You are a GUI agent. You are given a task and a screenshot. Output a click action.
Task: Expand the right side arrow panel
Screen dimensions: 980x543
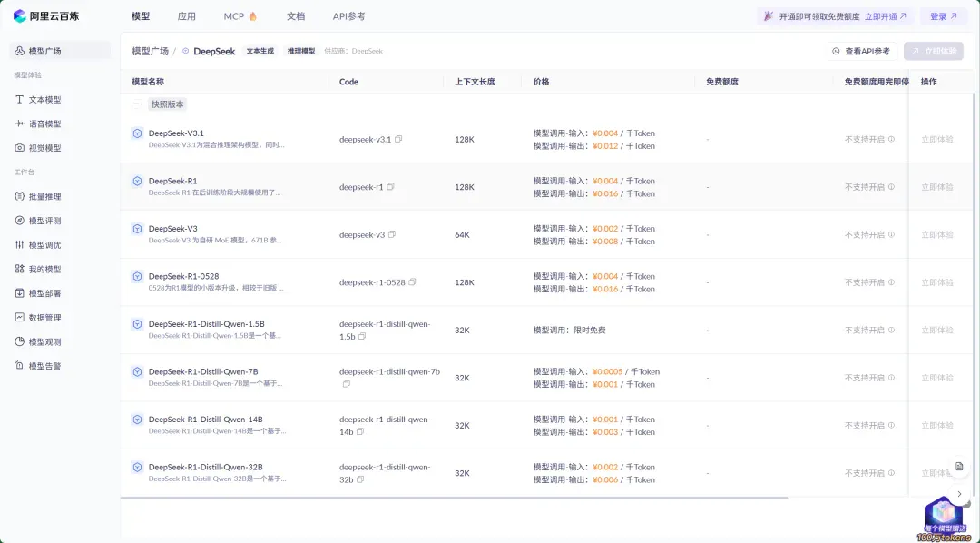[959, 494]
